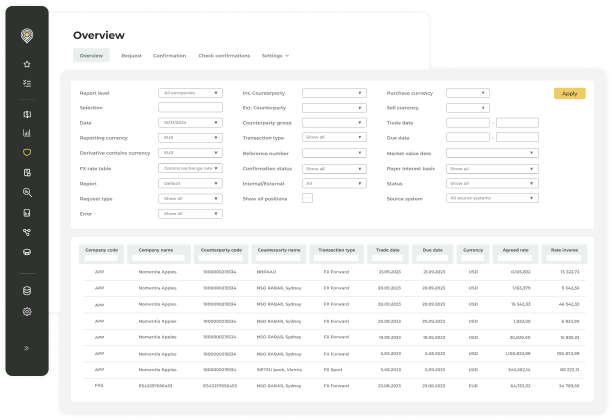Open the checklist tasks icon in sidebar
Viewport: 612px width, 420px height.
[27, 84]
